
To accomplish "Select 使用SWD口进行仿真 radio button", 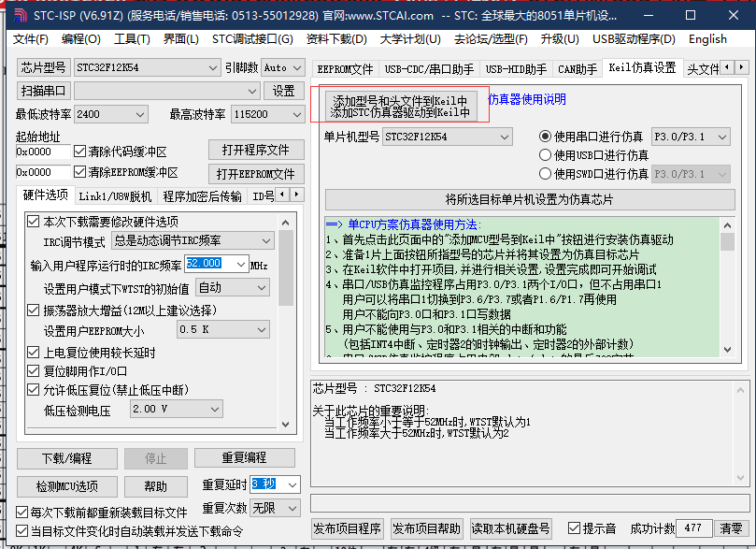I will pyautogui.click(x=545, y=174).
